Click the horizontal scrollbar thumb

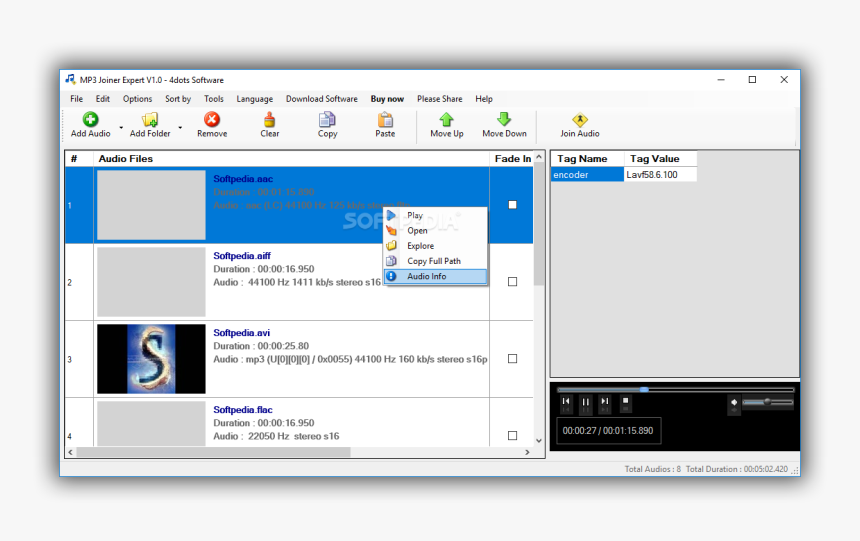tap(213, 452)
